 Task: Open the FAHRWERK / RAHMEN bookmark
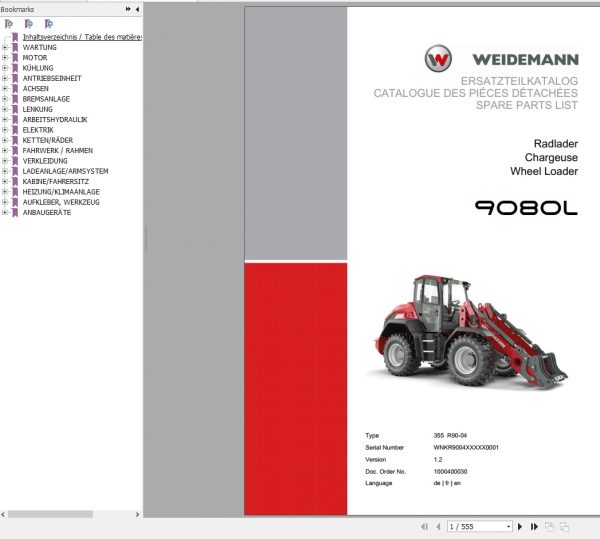tap(58, 151)
